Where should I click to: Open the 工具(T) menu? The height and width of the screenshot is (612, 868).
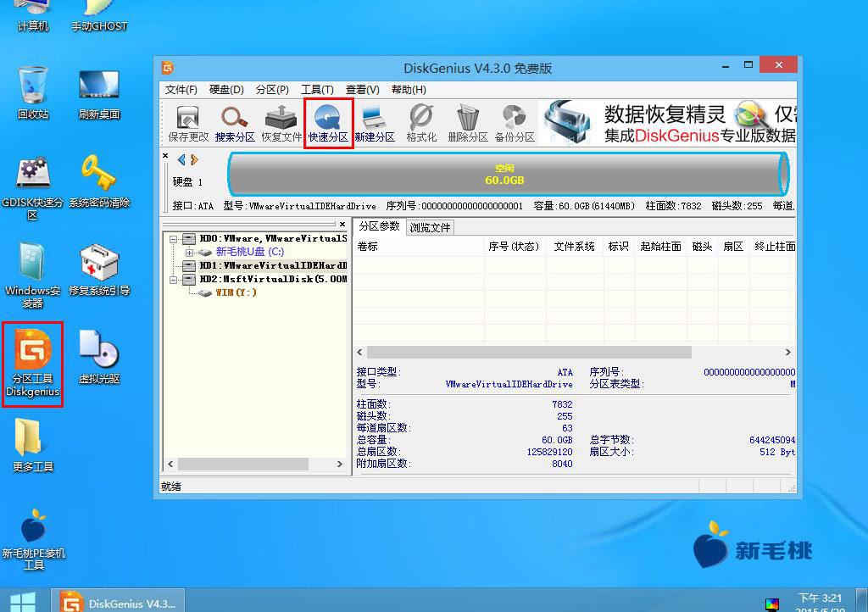pos(317,90)
